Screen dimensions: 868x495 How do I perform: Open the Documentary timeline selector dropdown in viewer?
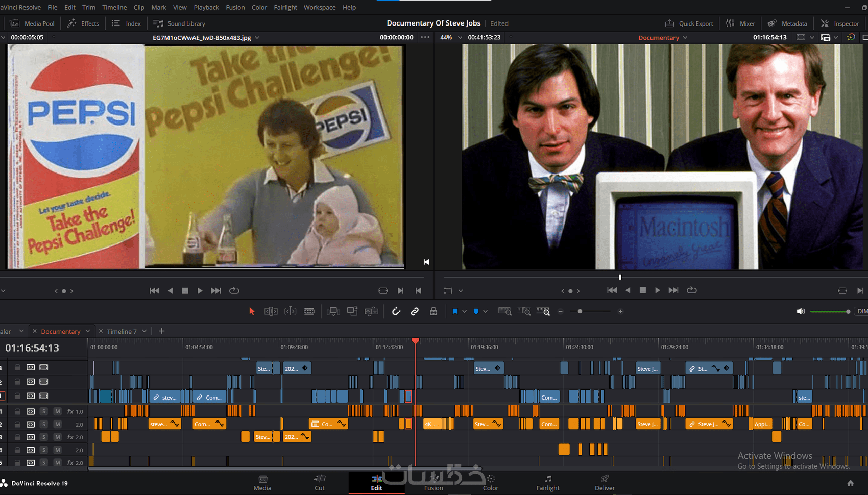(685, 38)
